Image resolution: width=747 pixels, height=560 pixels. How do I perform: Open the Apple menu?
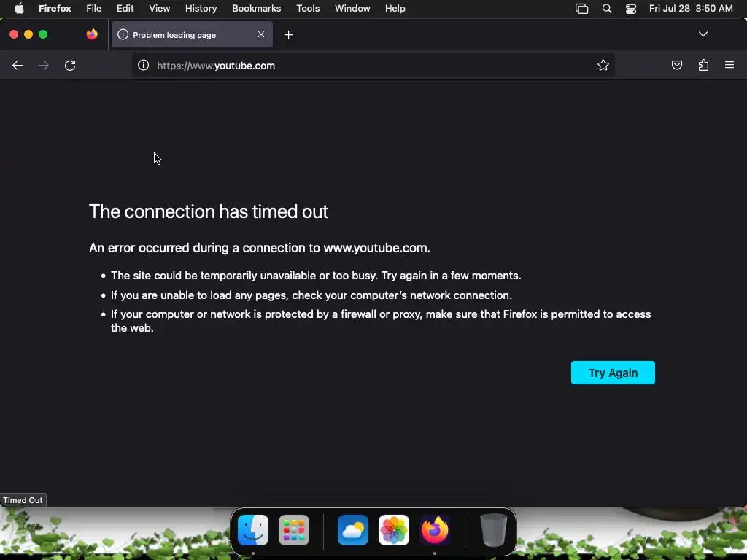pos(19,9)
